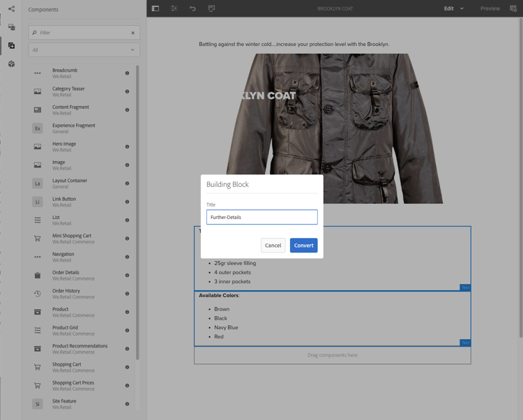Viewport: 523px width, 420px height.
Task: Show info for Product Recommendations
Action: click(127, 349)
